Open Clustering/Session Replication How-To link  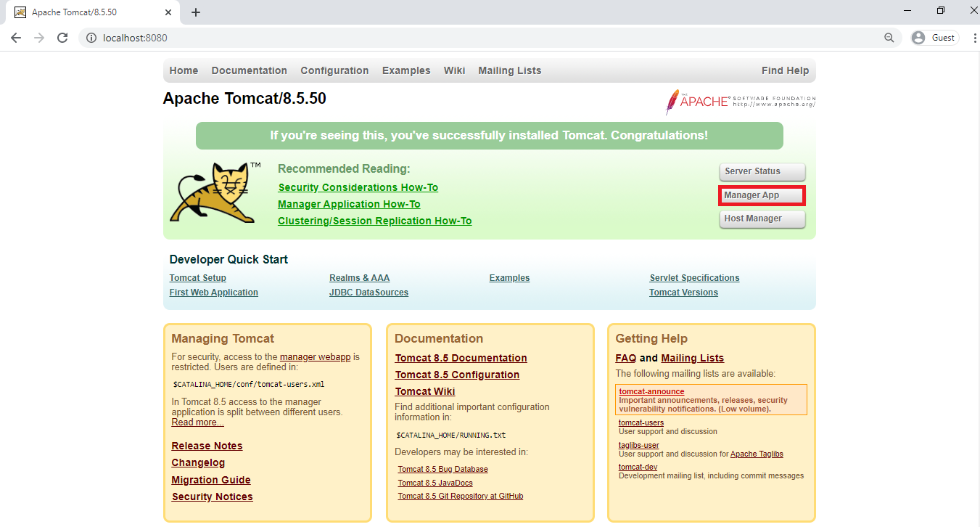375,221
